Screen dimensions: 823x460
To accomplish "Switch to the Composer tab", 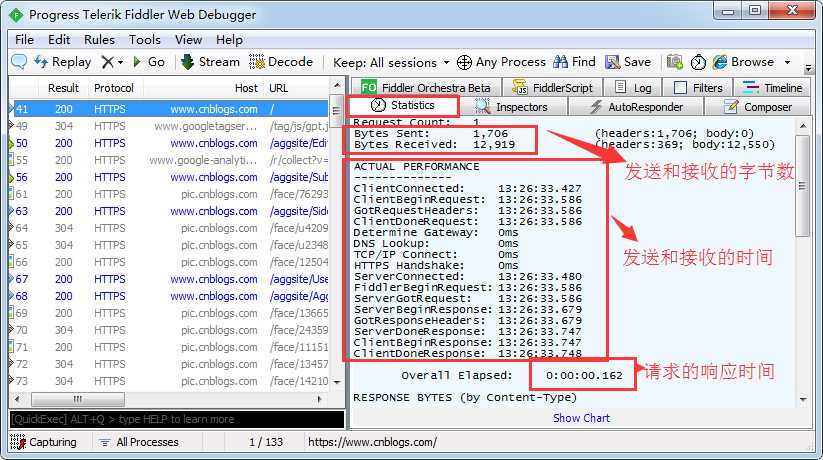I will click(757, 107).
